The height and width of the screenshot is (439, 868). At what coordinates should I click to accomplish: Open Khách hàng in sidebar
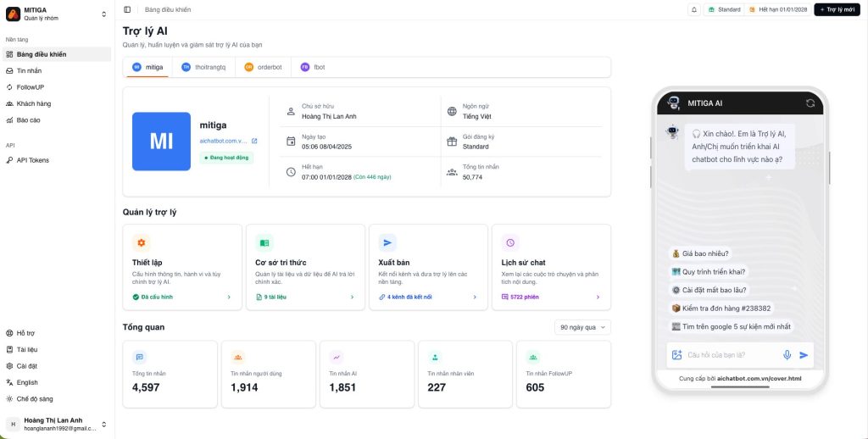pyautogui.click(x=57, y=103)
